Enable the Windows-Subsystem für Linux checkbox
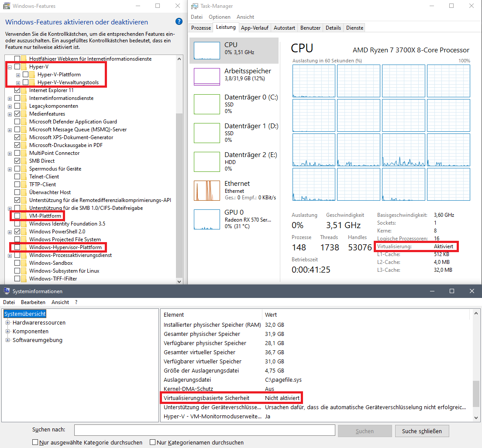 coord(17,271)
